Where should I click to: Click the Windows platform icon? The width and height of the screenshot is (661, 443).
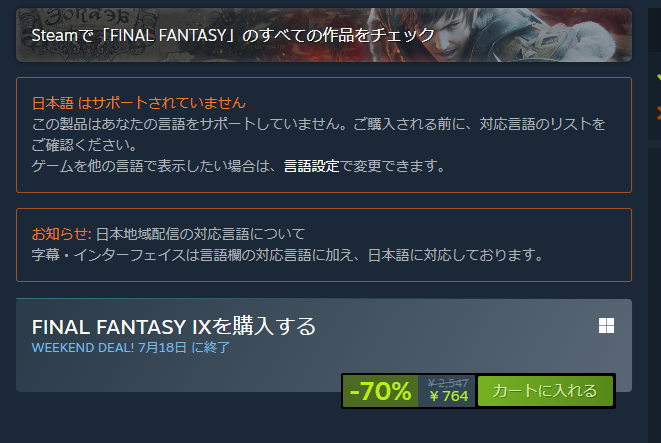(x=606, y=326)
